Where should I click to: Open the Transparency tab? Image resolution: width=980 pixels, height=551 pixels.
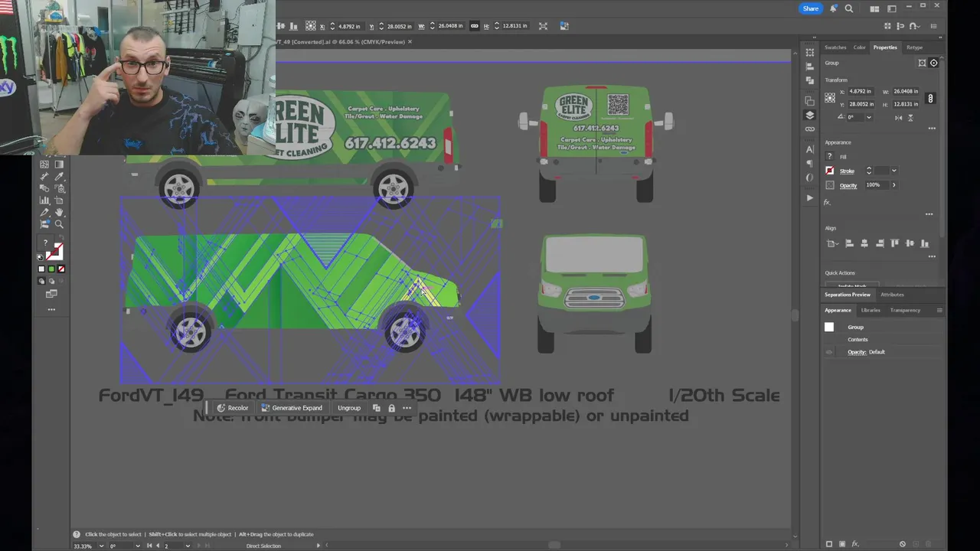[x=905, y=310]
